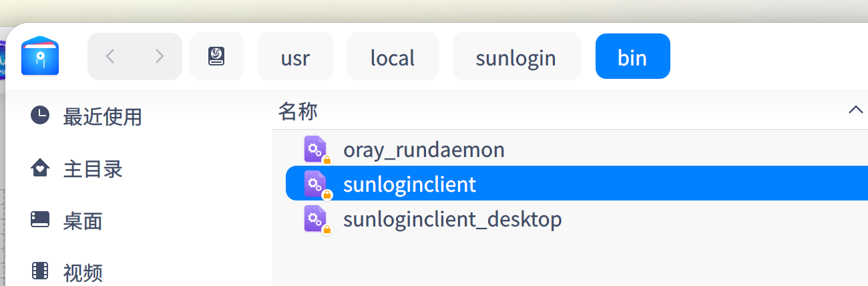Click the bin breadcrumb segment

click(x=632, y=57)
